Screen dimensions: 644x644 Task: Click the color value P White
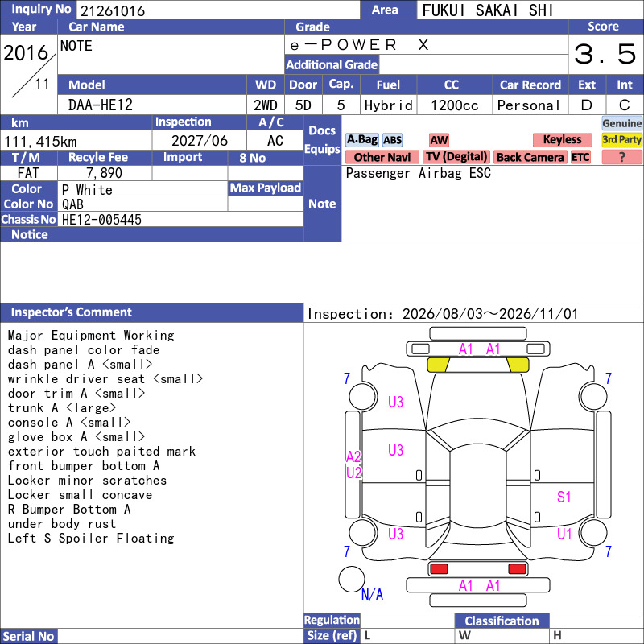click(87, 190)
